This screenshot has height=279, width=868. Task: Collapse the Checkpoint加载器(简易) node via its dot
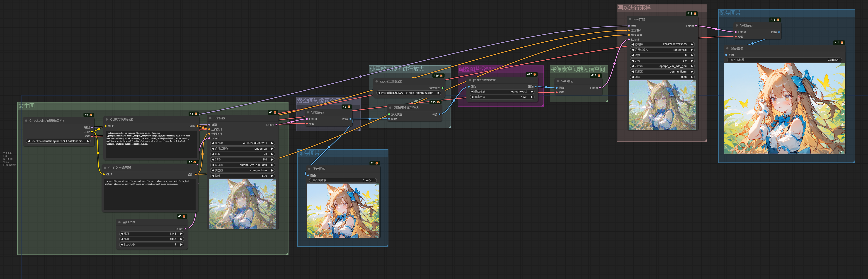(x=26, y=121)
